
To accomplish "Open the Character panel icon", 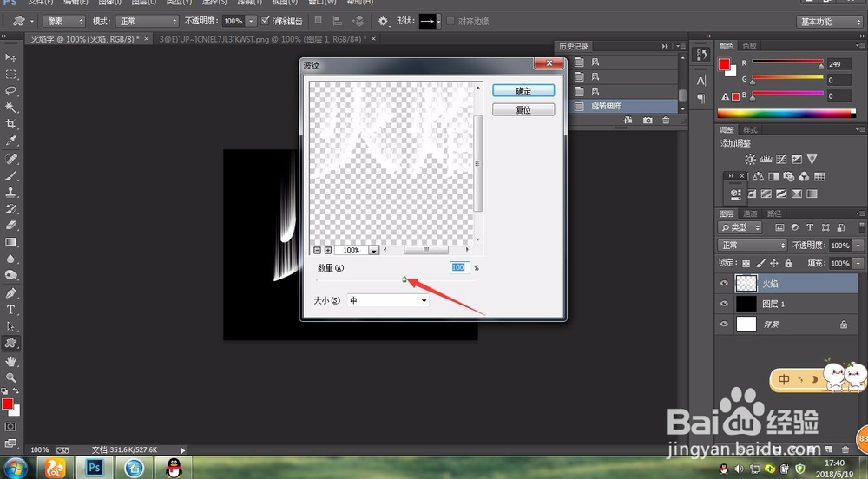I will point(701,81).
